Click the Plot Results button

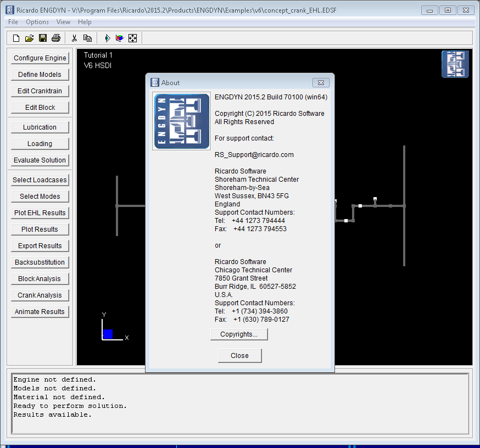[40, 229]
